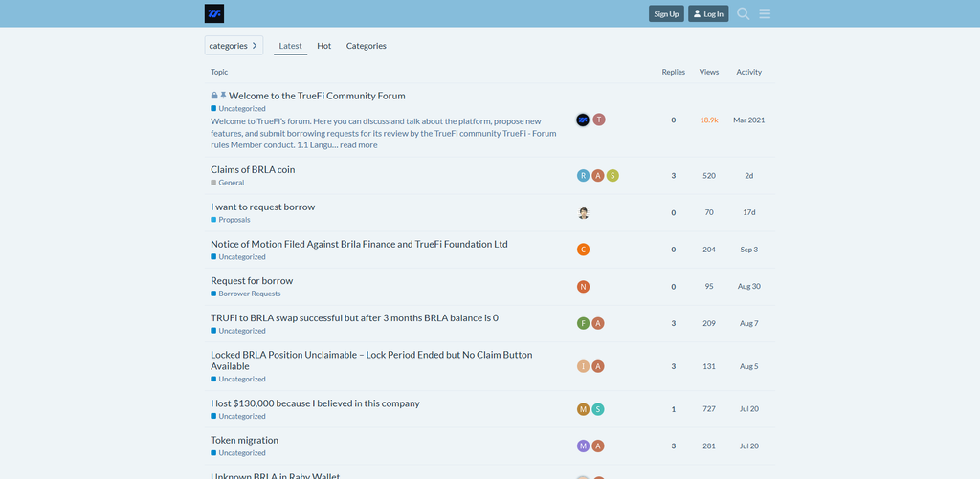Click the 520 views count

[709, 176]
